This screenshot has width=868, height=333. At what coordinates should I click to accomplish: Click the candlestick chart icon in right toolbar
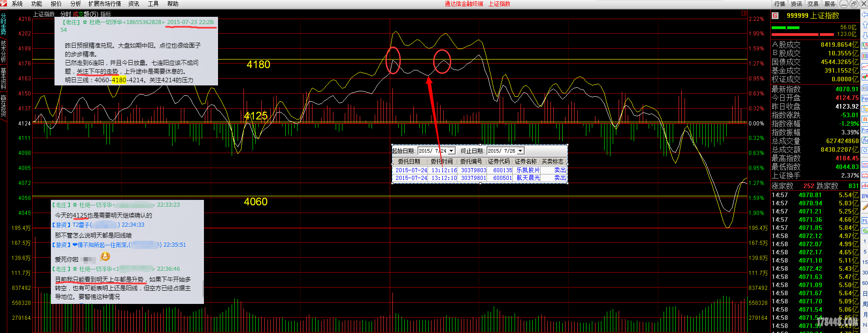864,77
